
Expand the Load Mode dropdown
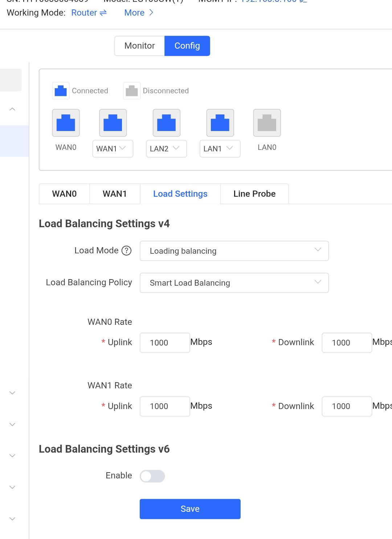click(234, 251)
